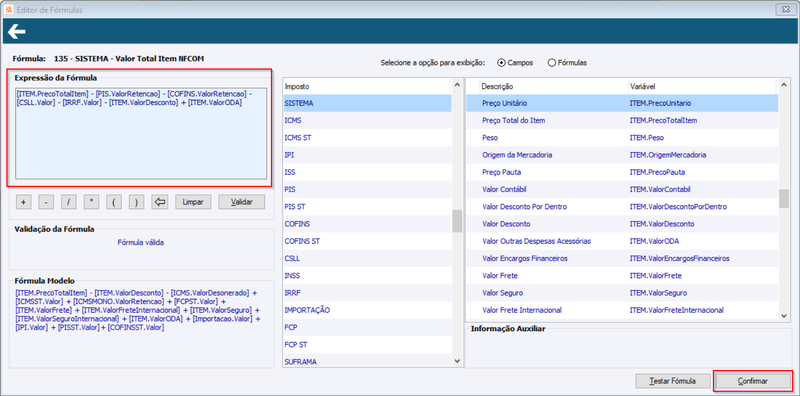Select the Valor Frete row
This screenshot has width=800, height=396.
click(622, 276)
